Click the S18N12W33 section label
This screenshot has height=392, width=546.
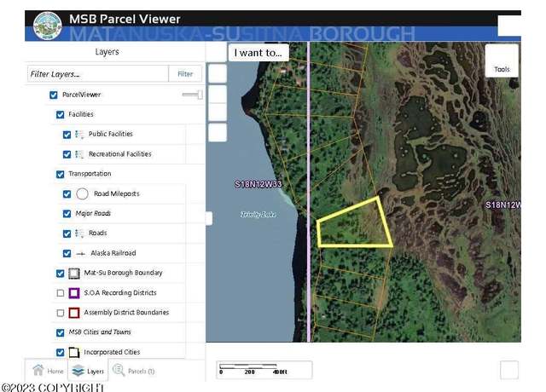coord(258,184)
